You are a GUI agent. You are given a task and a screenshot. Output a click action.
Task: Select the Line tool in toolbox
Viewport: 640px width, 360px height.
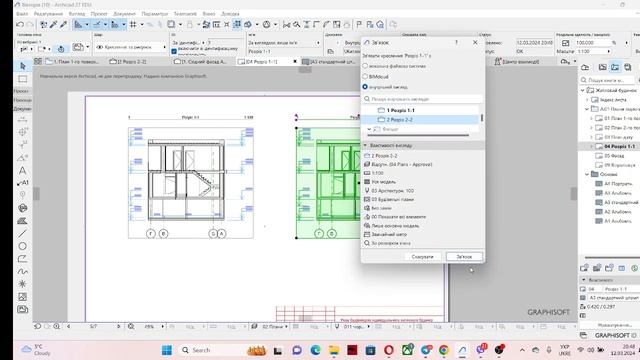(x=22, y=233)
